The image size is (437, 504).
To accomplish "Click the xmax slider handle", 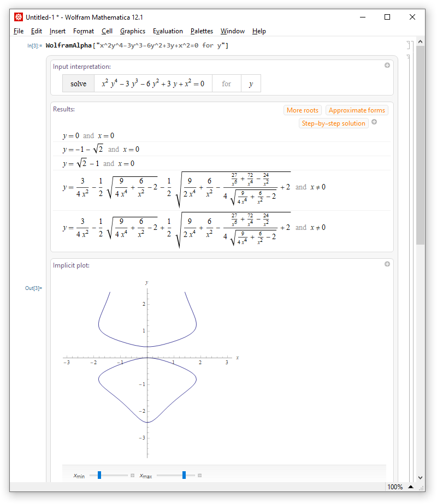I will [184, 475].
